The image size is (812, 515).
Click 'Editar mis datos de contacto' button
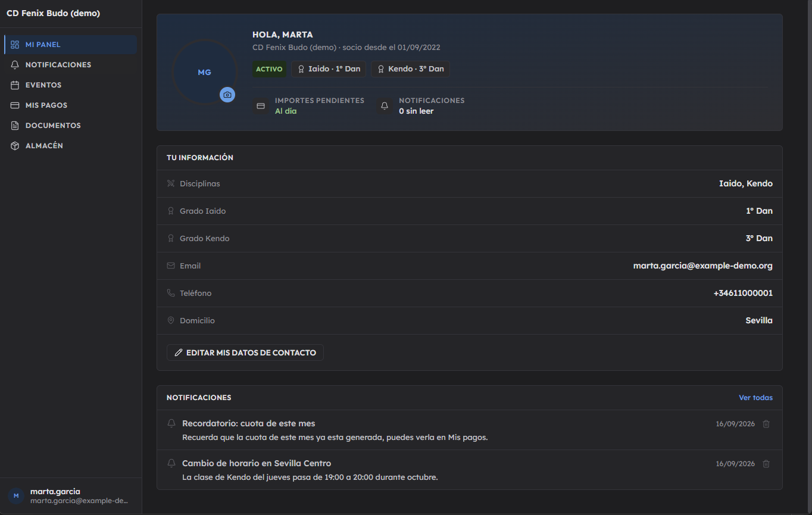click(x=245, y=352)
